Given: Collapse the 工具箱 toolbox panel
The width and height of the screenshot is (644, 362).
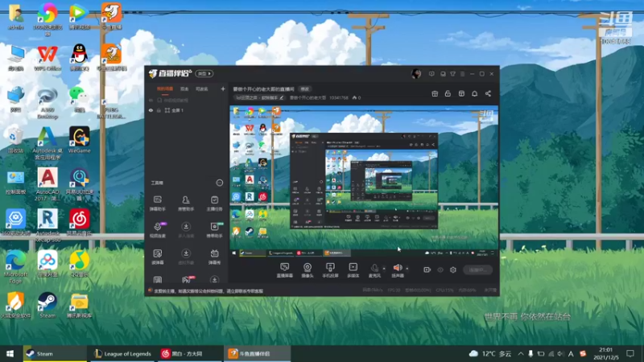Looking at the screenshot, I should 220,183.
